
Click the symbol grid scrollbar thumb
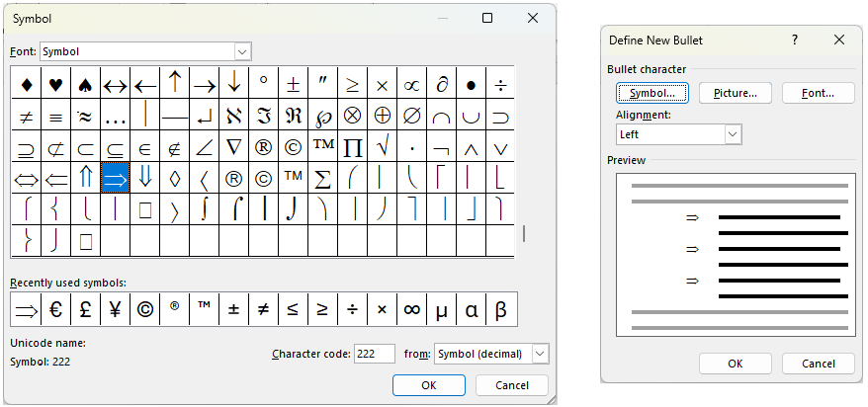point(523,233)
